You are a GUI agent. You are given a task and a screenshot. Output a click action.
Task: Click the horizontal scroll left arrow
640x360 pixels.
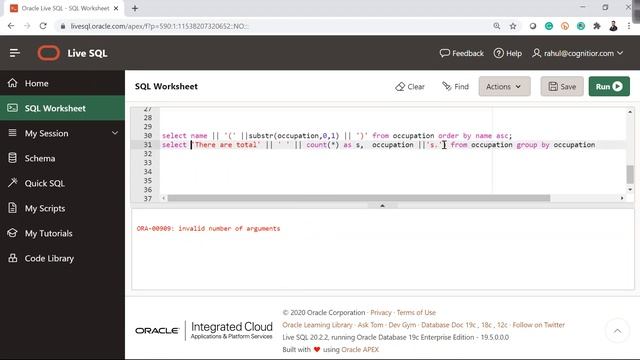164,198
